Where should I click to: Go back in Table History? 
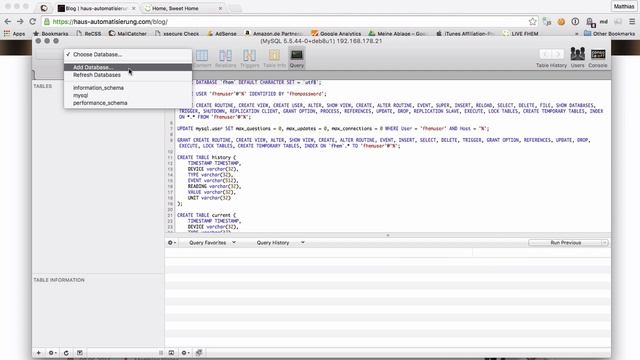(546, 54)
